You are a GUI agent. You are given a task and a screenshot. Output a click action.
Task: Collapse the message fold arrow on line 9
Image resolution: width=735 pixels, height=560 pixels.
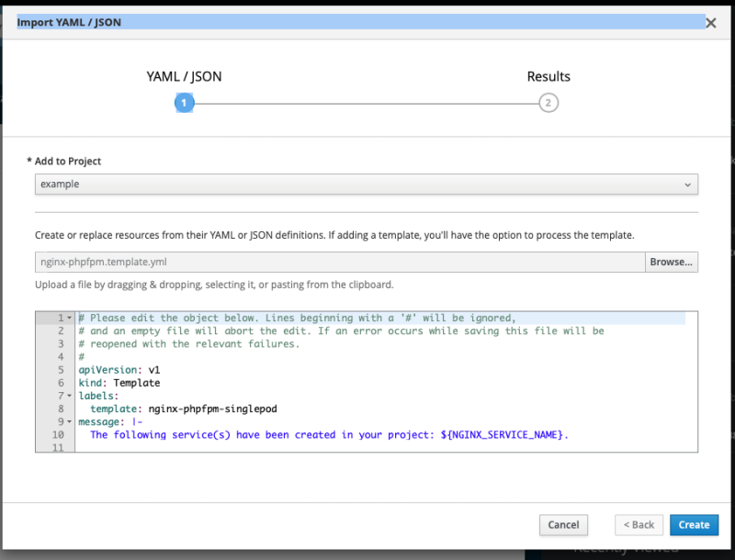pos(70,422)
